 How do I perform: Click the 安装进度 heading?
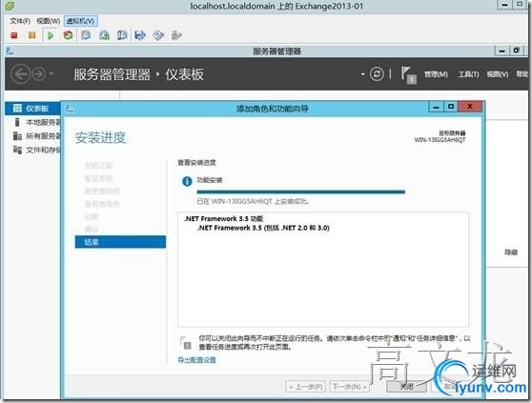(x=100, y=138)
